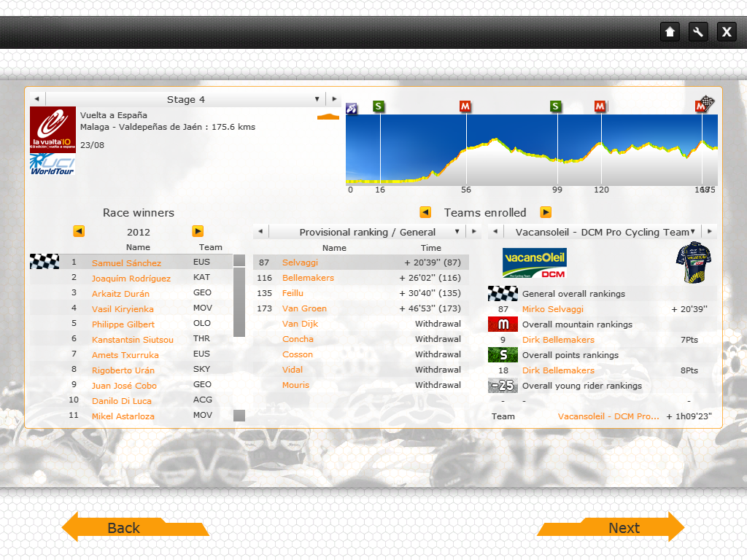
Task: Open the Vacansoleil team selection dropdown
Action: (692, 232)
